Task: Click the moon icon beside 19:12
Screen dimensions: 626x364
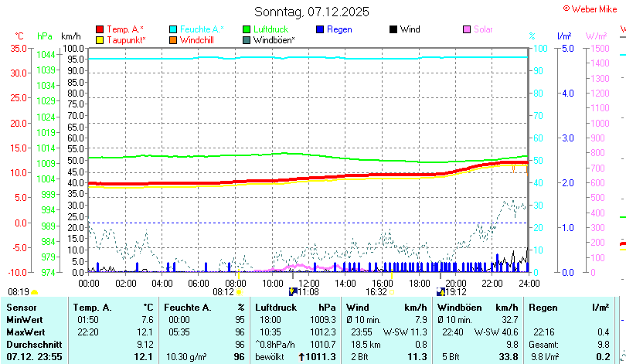Action: point(441,292)
